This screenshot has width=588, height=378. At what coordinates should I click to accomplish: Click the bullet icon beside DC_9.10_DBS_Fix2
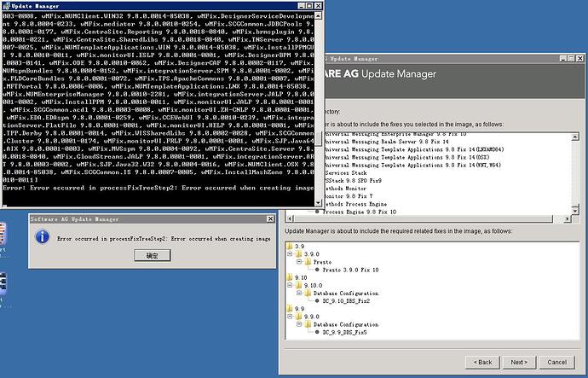(317, 301)
